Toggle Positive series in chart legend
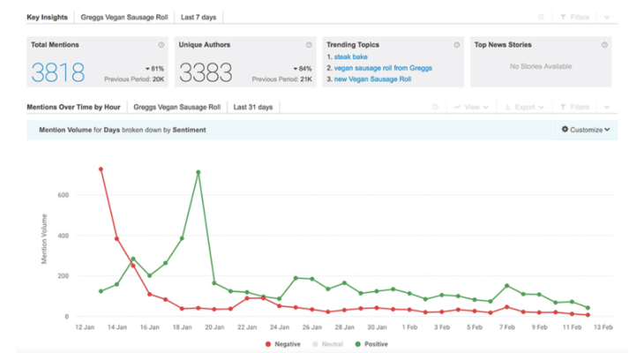Image resolution: width=644 pixels, height=353 pixels. tap(371, 344)
